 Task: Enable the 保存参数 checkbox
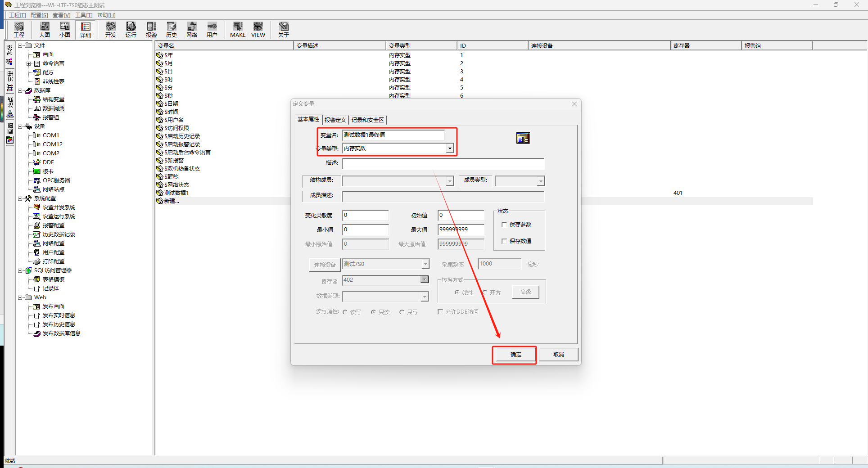click(x=504, y=225)
